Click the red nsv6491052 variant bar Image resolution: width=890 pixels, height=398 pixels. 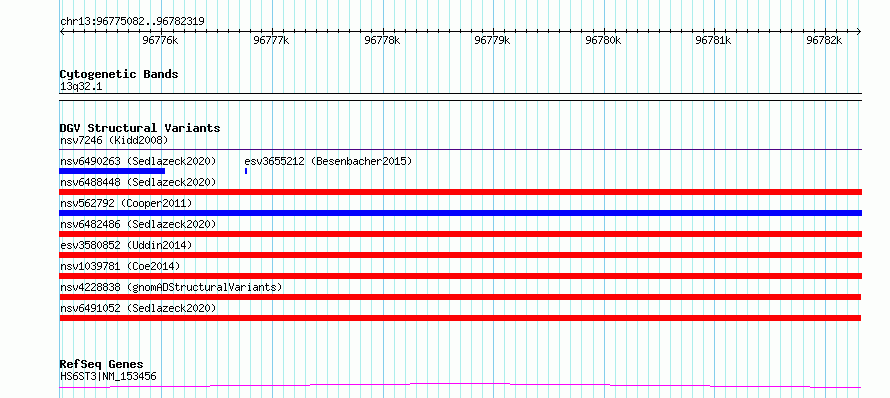point(460,318)
